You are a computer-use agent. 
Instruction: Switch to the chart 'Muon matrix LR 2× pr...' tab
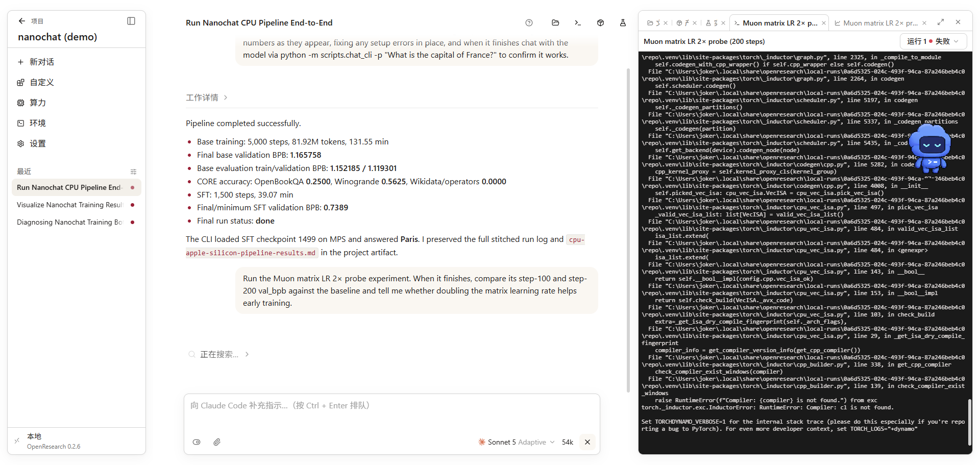tap(876, 23)
